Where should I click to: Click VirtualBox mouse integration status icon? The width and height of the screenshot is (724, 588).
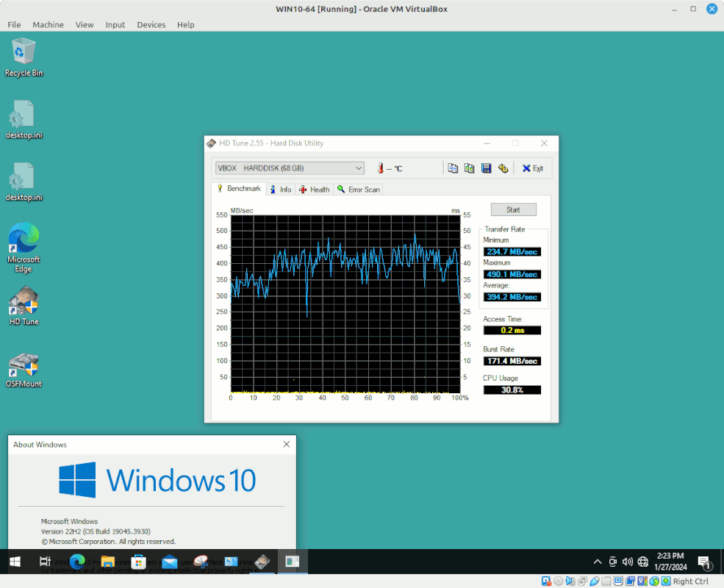(654, 581)
